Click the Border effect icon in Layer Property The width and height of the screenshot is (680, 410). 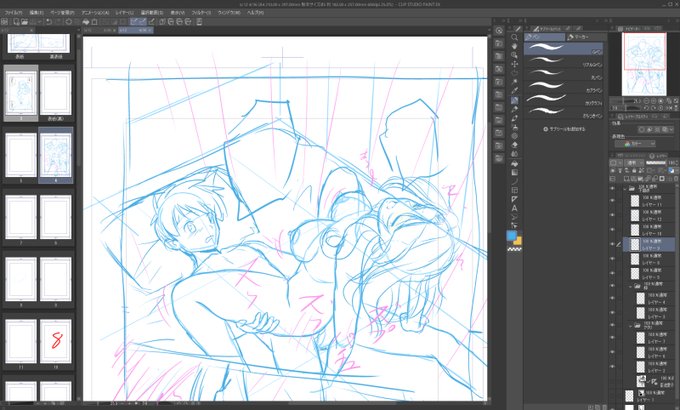click(641, 130)
